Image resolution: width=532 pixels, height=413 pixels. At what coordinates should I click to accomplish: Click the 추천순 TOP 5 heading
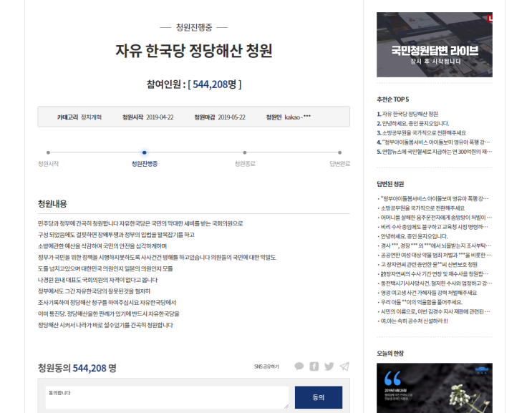393,99
